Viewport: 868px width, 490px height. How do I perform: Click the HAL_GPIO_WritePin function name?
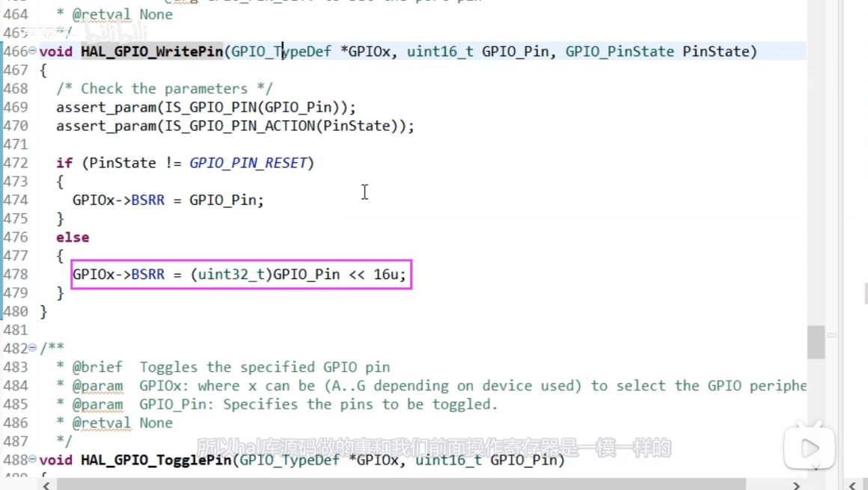[151, 52]
